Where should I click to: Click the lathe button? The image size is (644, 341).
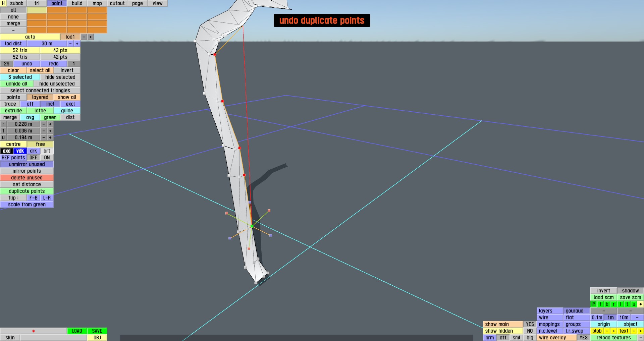pyautogui.click(x=40, y=111)
